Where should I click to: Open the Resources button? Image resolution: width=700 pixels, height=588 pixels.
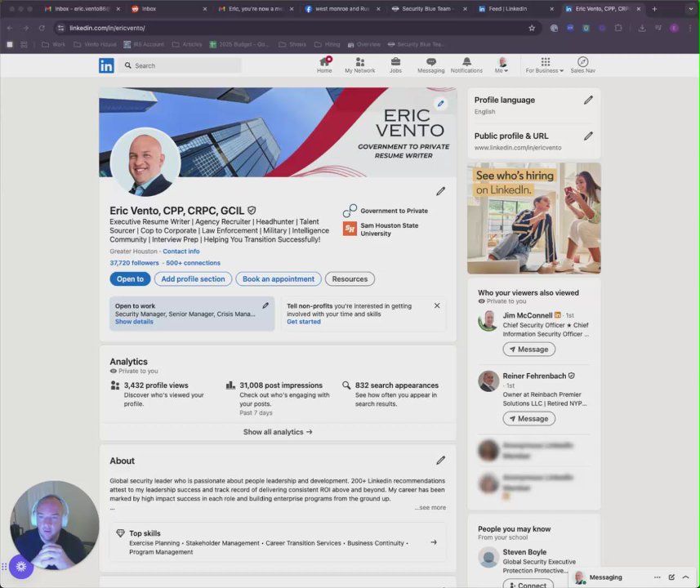(350, 279)
